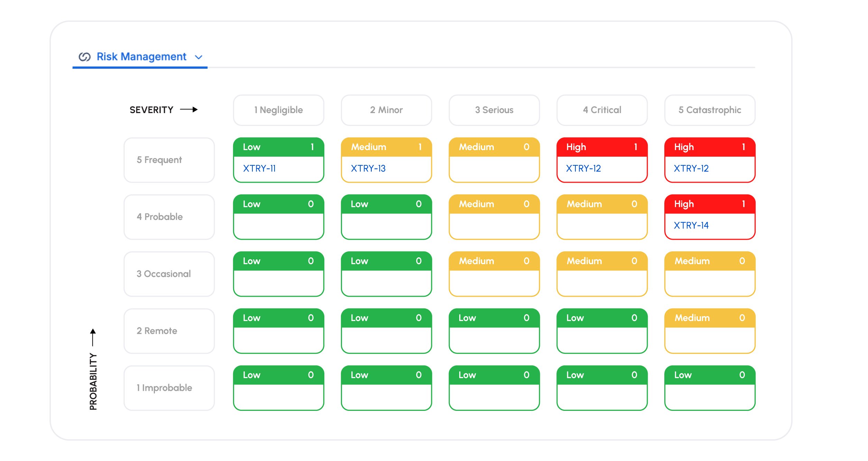Click Medium cell at Probable and Serious
This screenshot has width=868, height=461.
(495, 217)
